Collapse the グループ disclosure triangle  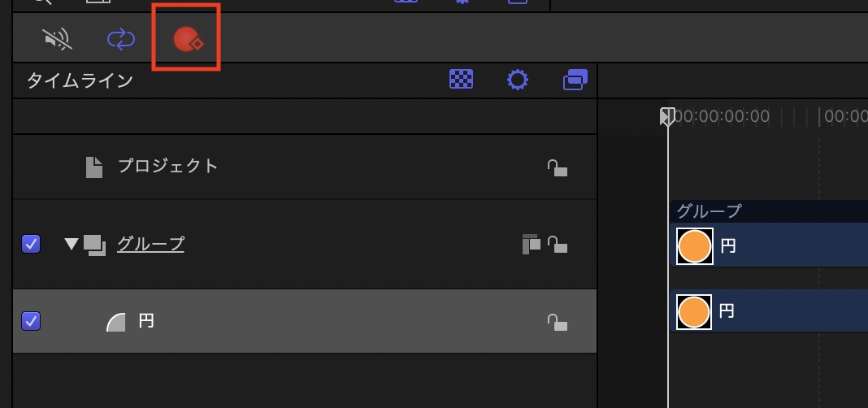[x=72, y=244]
